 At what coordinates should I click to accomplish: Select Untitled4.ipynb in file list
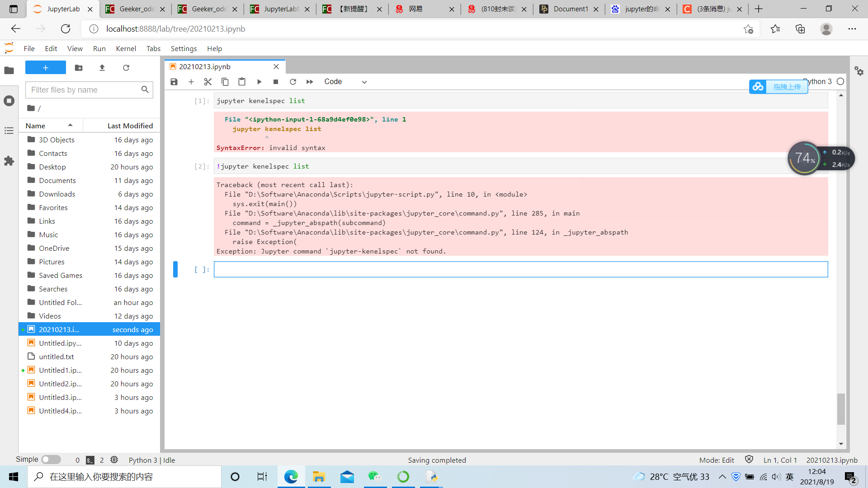[x=89, y=411]
